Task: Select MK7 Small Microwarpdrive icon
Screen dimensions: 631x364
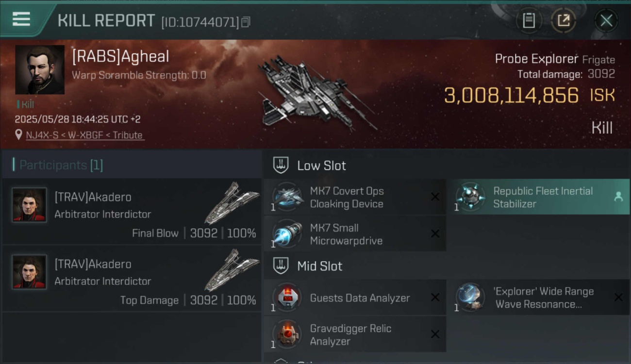Action: coord(287,234)
